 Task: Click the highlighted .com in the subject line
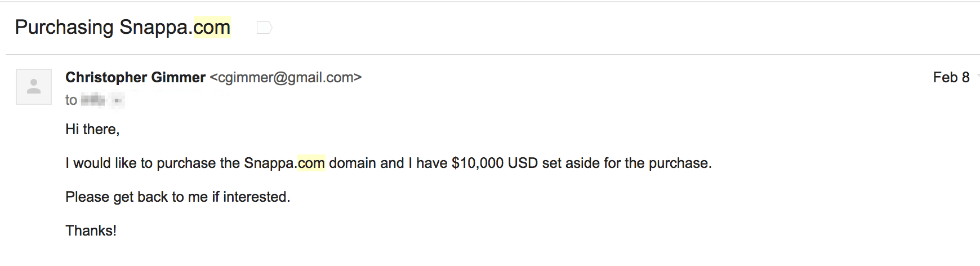click(x=212, y=27)
